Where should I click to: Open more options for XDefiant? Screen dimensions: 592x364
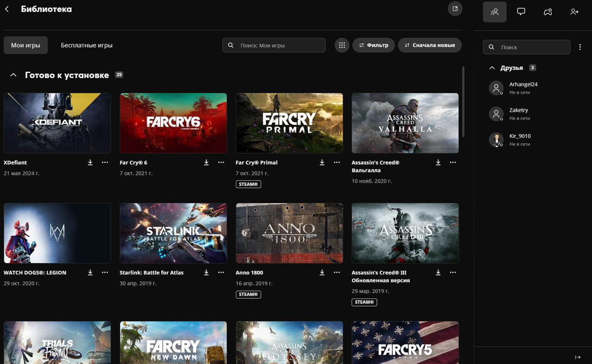105,163
